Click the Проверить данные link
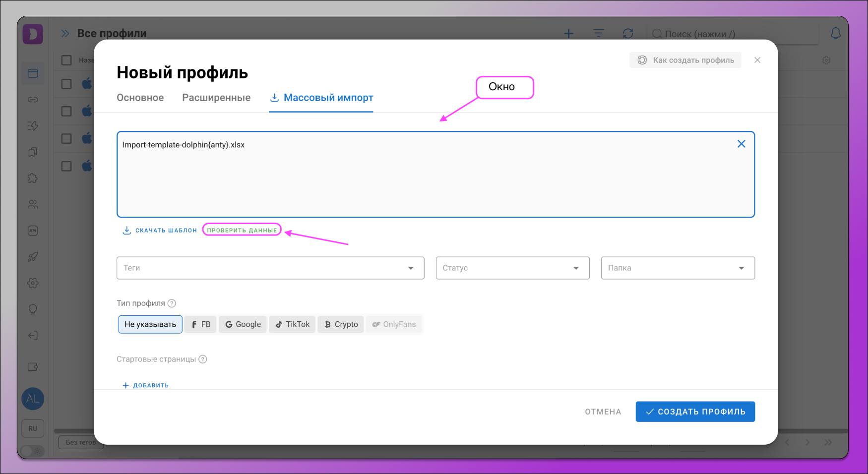Image resolution: width=868 pixels, height=474 pixels. [x=242, y=230]
